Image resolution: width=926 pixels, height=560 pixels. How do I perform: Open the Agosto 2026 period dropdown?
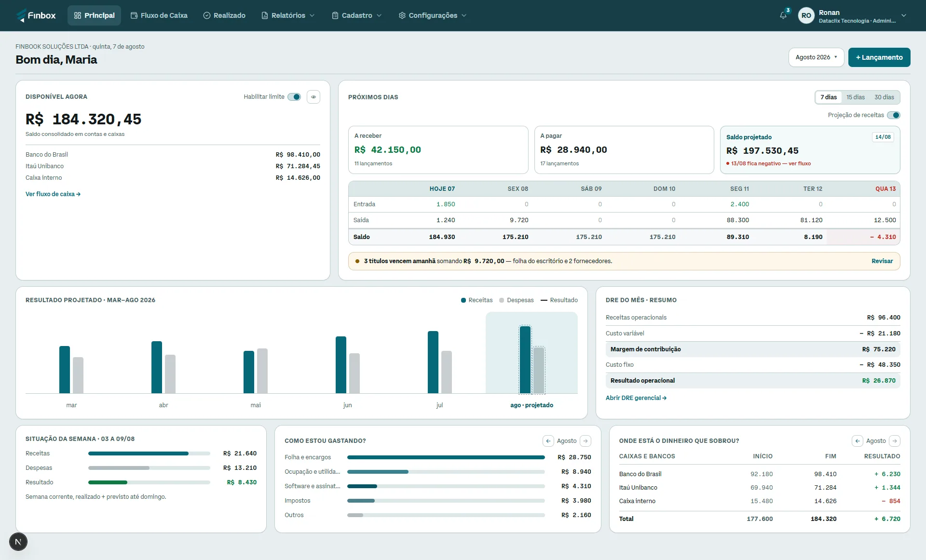[817, 57]
